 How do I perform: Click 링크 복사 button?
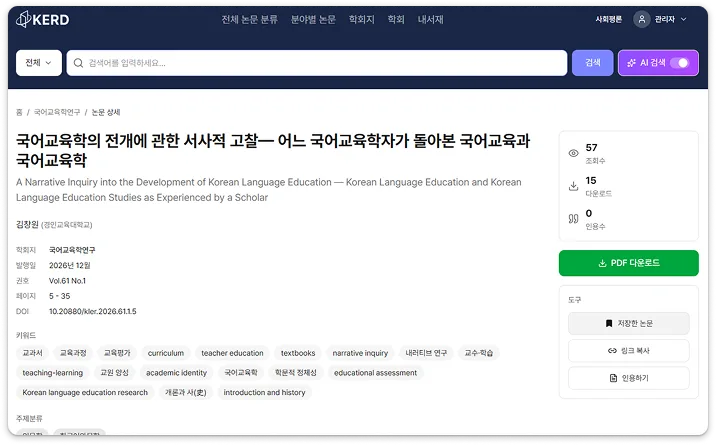click(x=629, y=351)
